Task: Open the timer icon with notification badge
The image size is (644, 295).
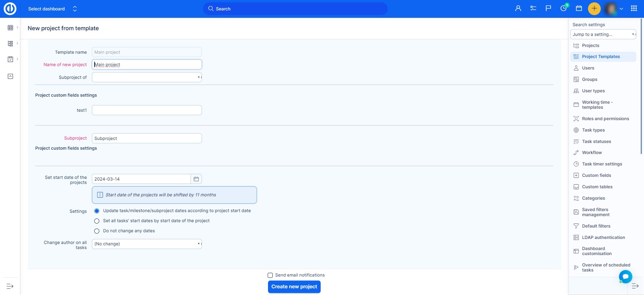Action: coord(563,9)
